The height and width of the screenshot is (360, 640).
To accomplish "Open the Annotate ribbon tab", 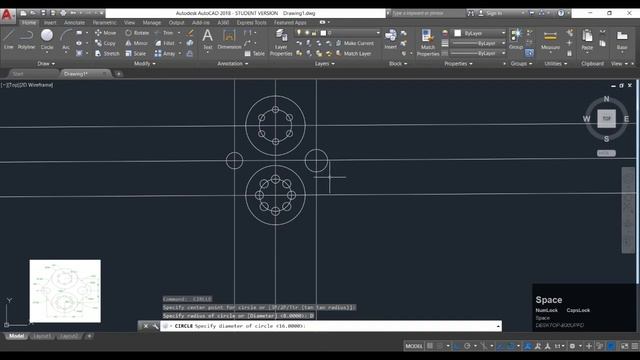I will tap(74, 22).
